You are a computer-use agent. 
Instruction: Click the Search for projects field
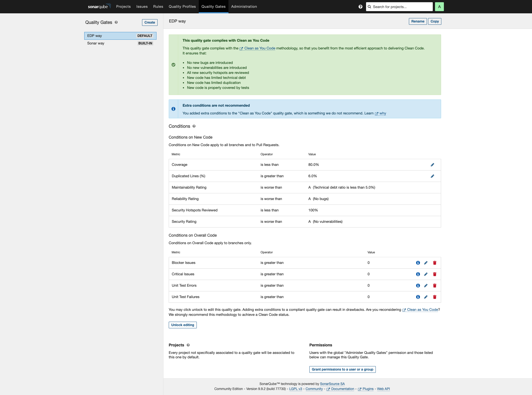click(x=399, y=6)
